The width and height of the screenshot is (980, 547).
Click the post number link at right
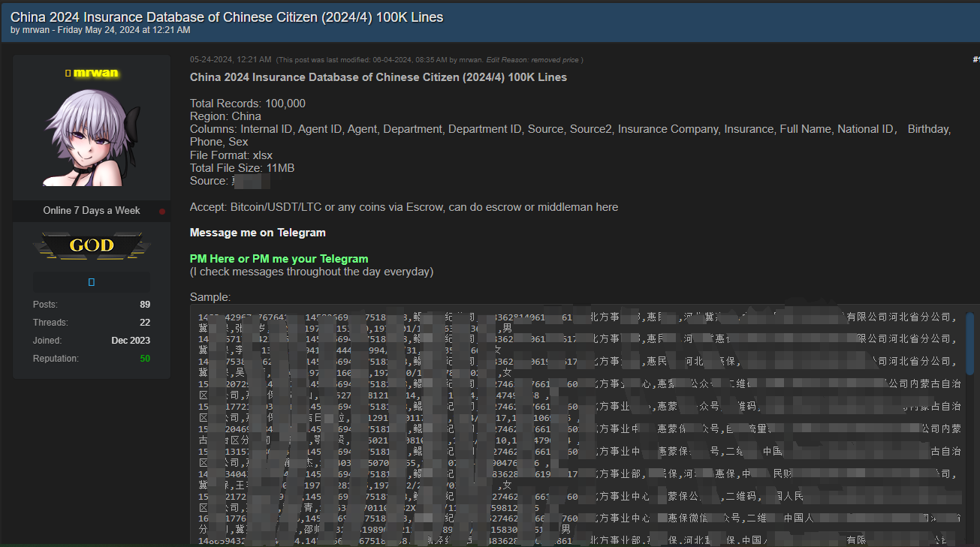click(975, 59)
